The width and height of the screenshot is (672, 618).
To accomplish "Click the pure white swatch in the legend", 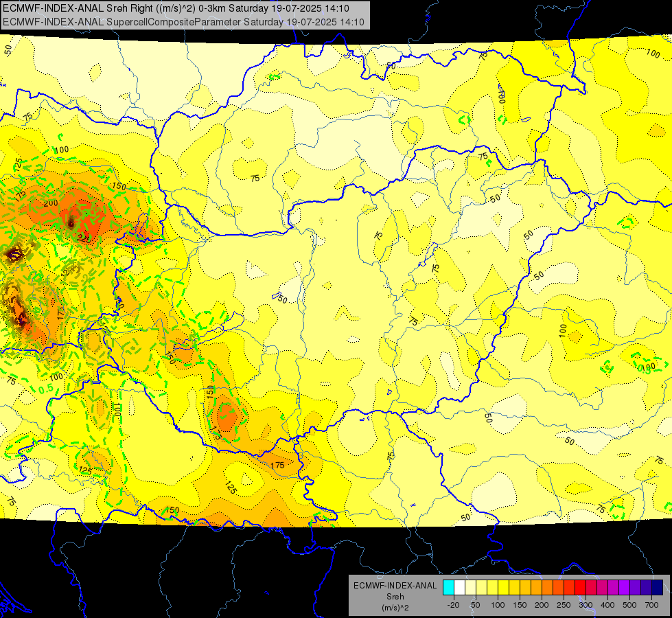I will click(x=459, y=588).
